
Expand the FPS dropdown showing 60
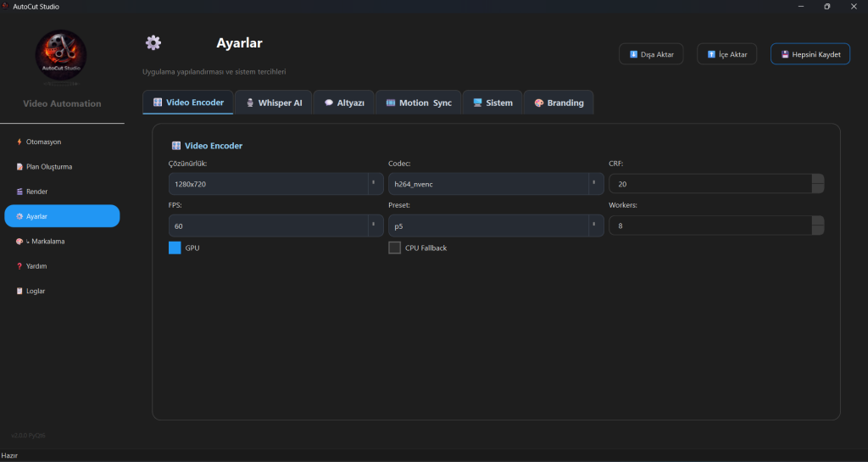275,225
